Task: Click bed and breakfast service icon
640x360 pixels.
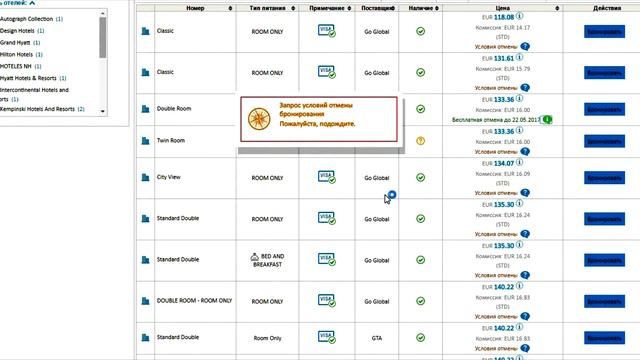Action: point(254,257)
